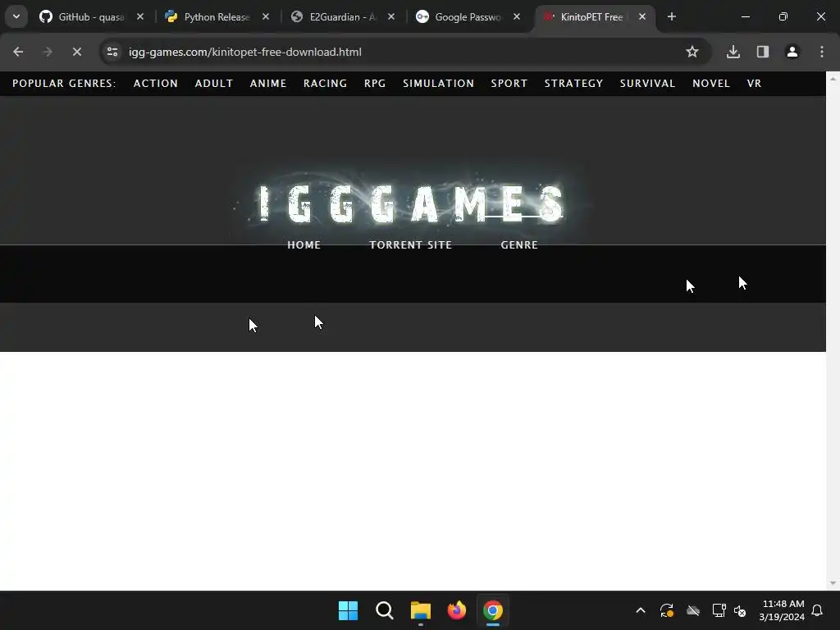Open GENRE navigation item

[x=519, y=244]
